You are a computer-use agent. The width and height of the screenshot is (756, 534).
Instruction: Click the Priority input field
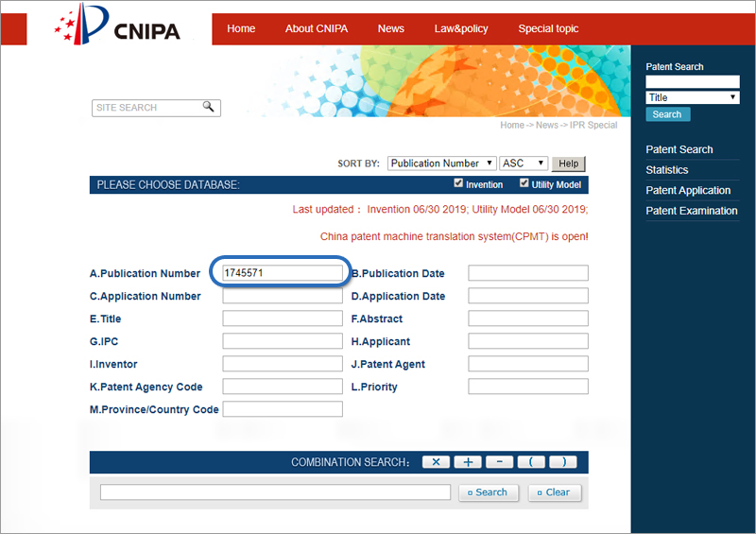[x=528, y=387]
